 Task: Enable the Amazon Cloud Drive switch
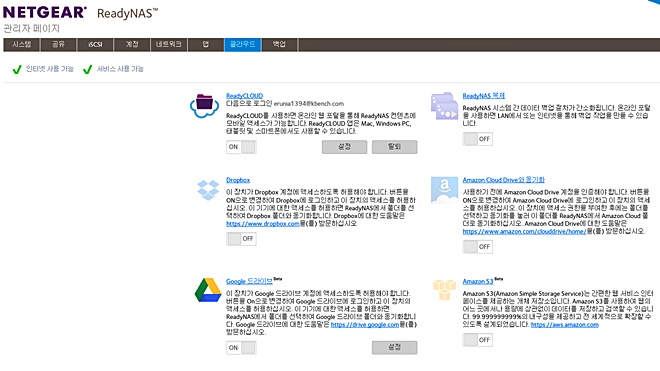477,247
